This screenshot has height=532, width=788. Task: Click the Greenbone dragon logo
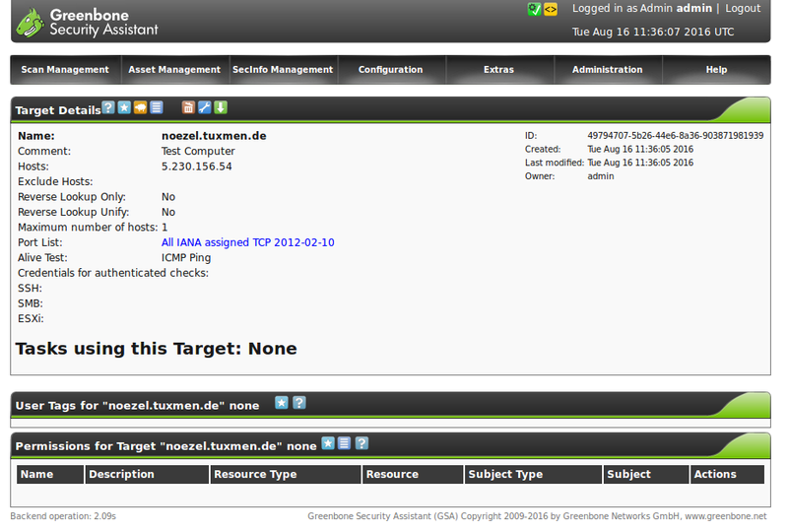[x=31, y=23]
